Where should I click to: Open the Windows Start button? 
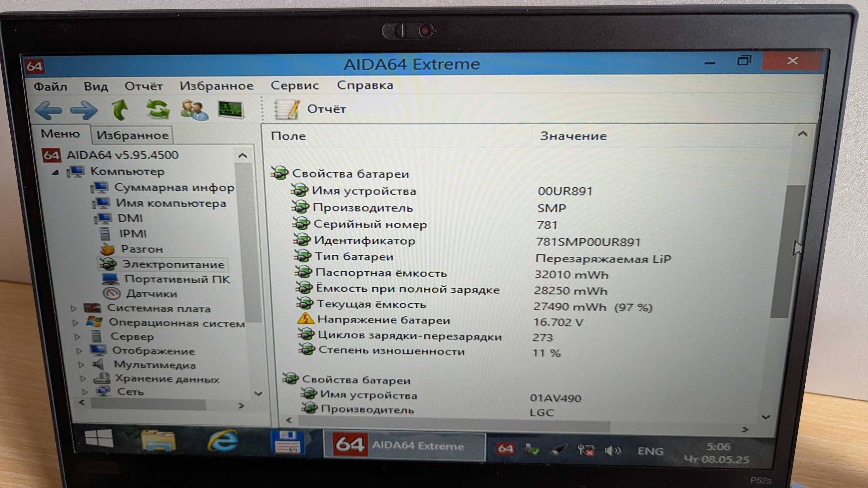[99, 438]
